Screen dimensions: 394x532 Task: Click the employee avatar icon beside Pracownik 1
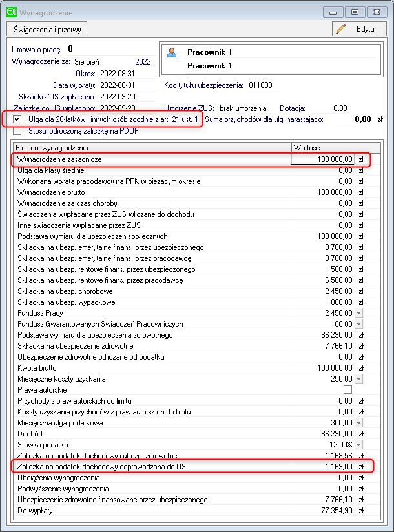tap(172, 52)
